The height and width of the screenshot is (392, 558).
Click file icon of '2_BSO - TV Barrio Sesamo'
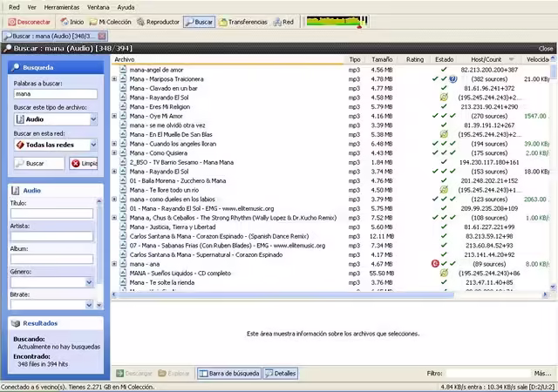123,162
